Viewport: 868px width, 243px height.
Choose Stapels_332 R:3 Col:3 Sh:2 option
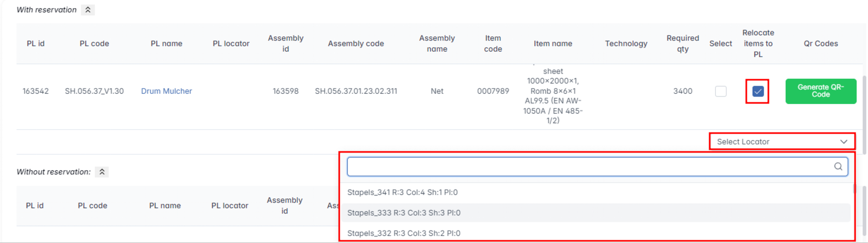click(403, 233)
